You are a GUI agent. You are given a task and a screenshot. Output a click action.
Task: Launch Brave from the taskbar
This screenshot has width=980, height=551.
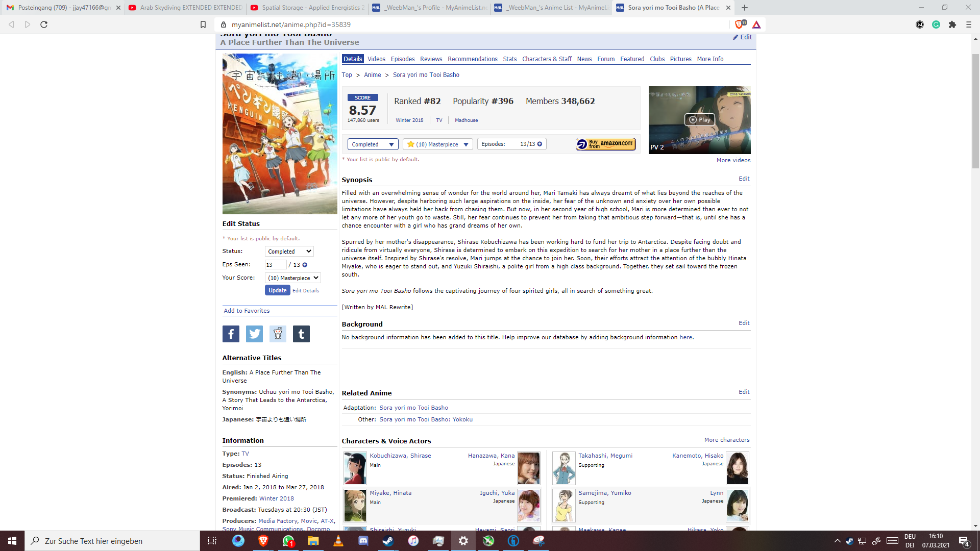pyautogui.click(x=263, y=541)
